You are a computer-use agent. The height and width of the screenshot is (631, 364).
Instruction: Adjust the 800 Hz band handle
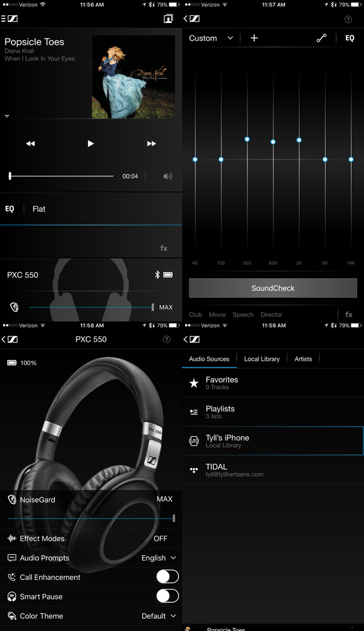click(x=273, y=142)
